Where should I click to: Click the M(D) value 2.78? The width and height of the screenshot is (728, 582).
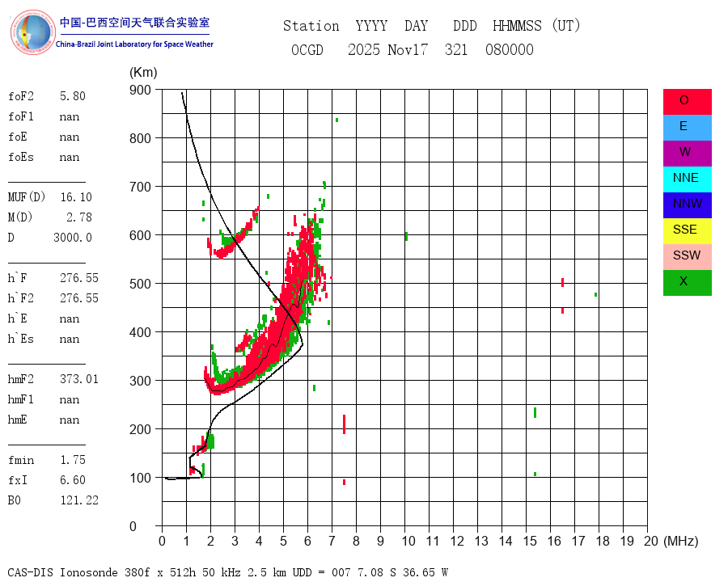79,217
